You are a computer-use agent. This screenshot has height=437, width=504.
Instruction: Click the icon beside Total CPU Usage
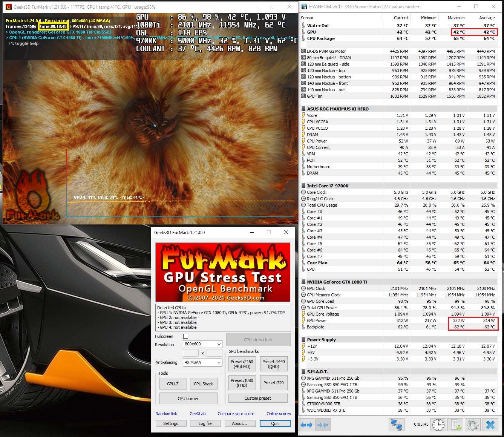coord(303,205)
